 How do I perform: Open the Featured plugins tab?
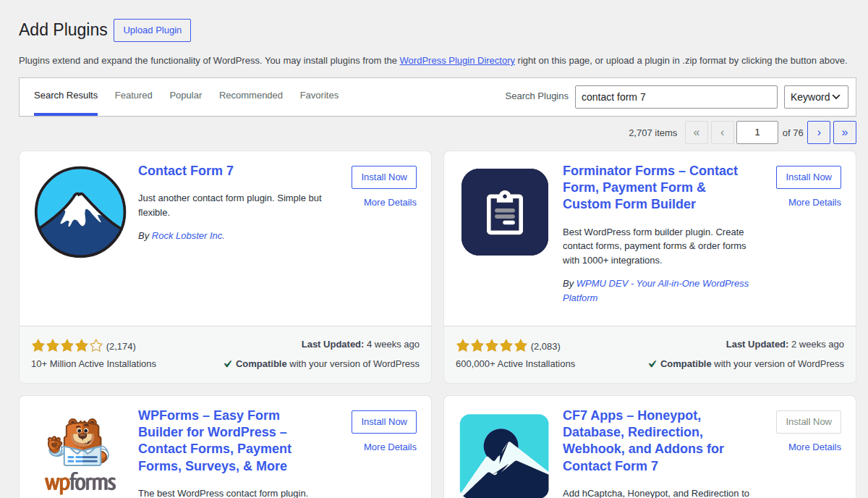134,96
